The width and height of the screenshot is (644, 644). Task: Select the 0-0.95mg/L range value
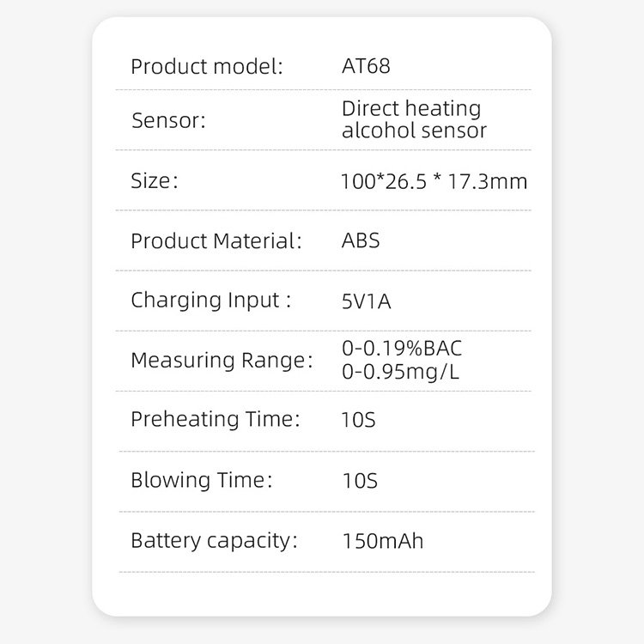tap(400, 372)
